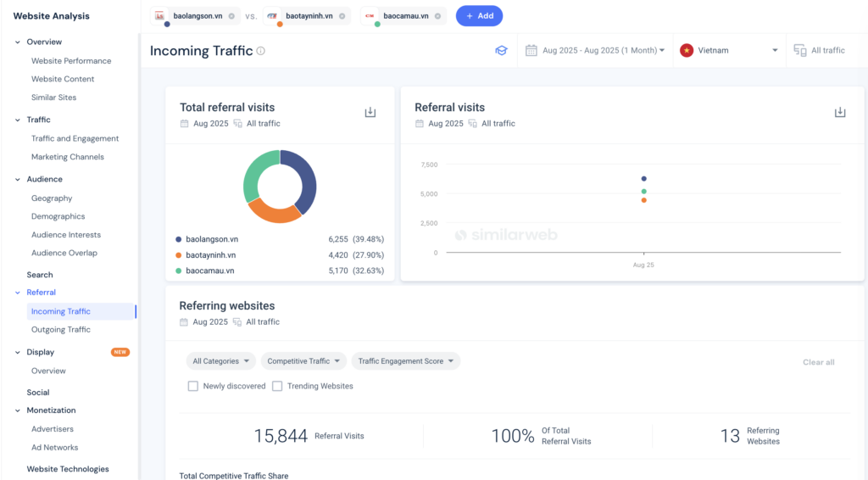
Task: Remove baolangson.vn from comparison
Action: 231,16
